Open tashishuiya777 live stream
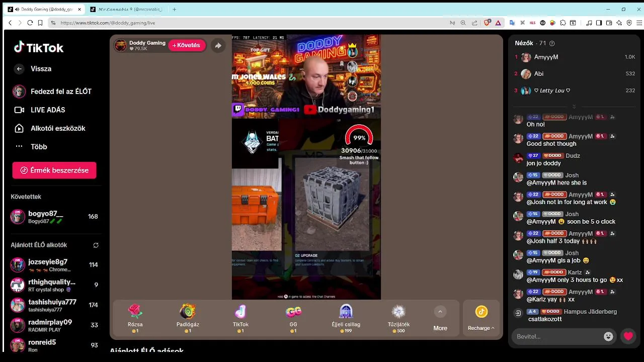 pyautogui.click(x=54, y=305)
